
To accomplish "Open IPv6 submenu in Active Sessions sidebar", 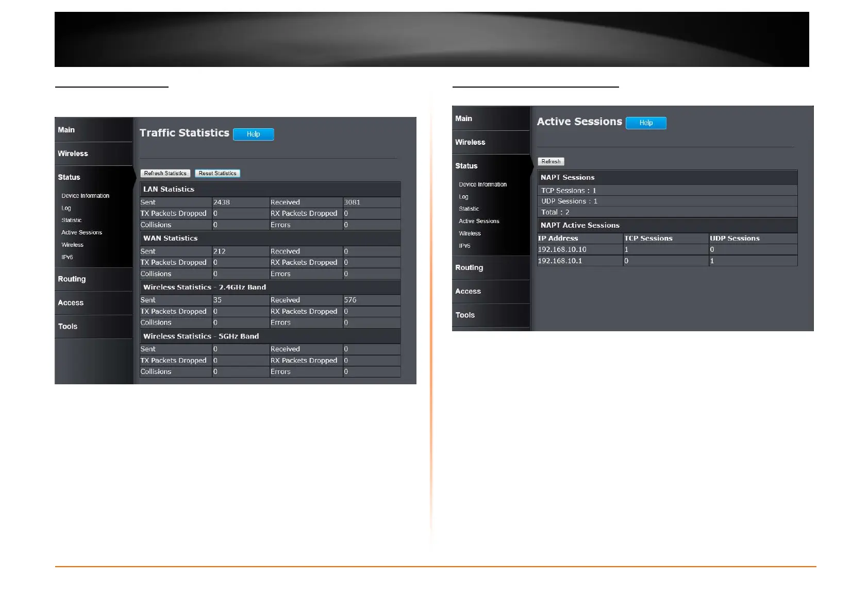I will click(465, 246).
